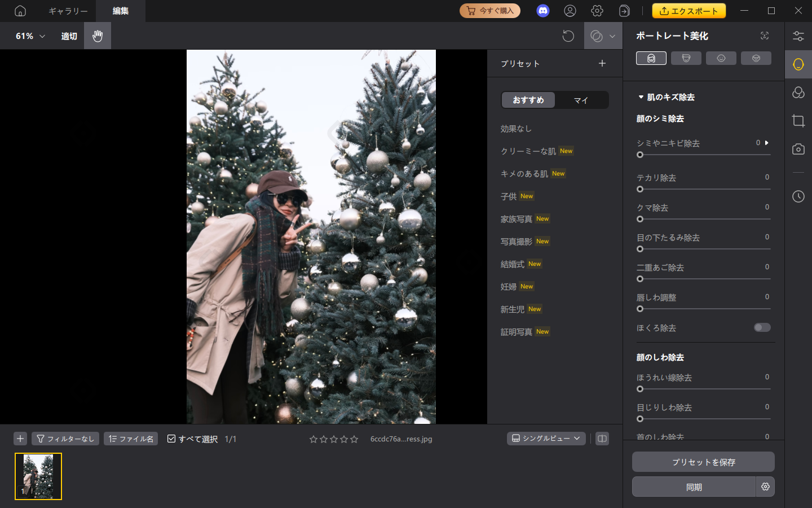Select the hand pan tool

point(98,36)
